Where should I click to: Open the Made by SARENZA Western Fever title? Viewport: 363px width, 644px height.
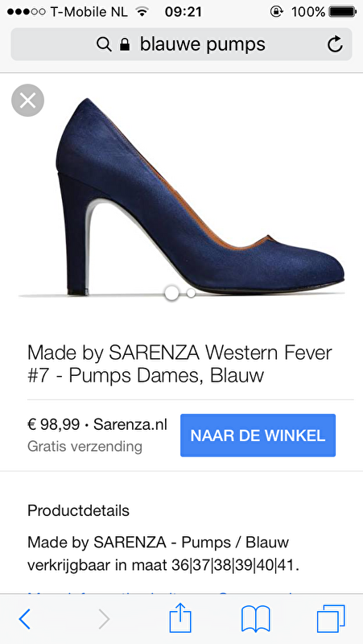tap(179, 365)
